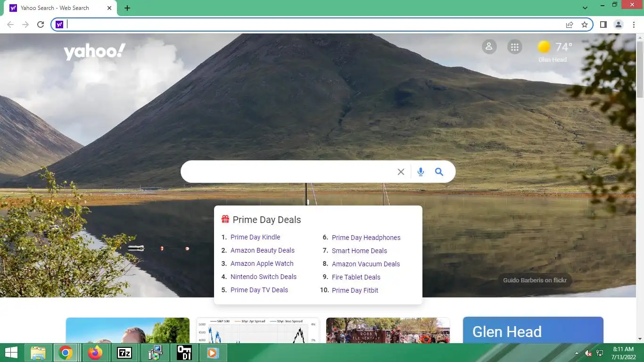Viewport: 644px width, 362px height.
Task: Open Prime Day Fitbit link
Action: 355,290
